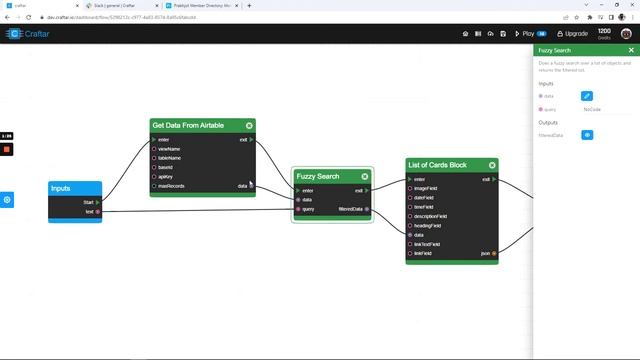Open the user avatar menu

(x=626, y=34)
